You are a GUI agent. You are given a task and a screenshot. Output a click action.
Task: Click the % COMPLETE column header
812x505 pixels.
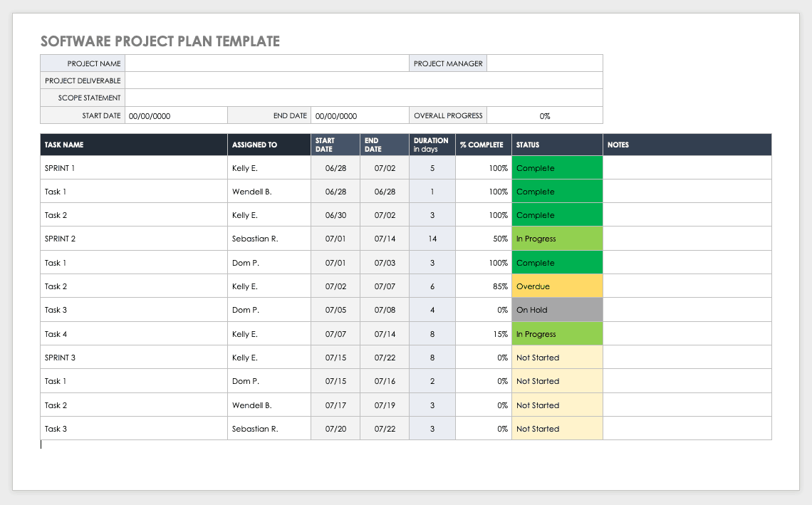(x=483, y=145)
